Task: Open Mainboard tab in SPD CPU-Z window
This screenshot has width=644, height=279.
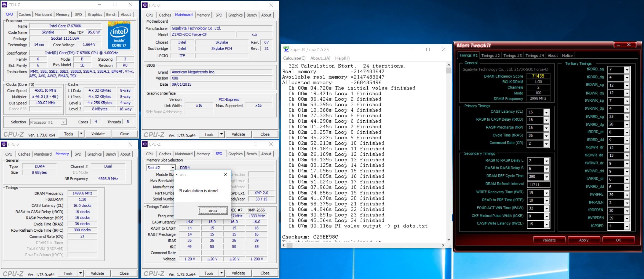Action: [x=184, y=154]
